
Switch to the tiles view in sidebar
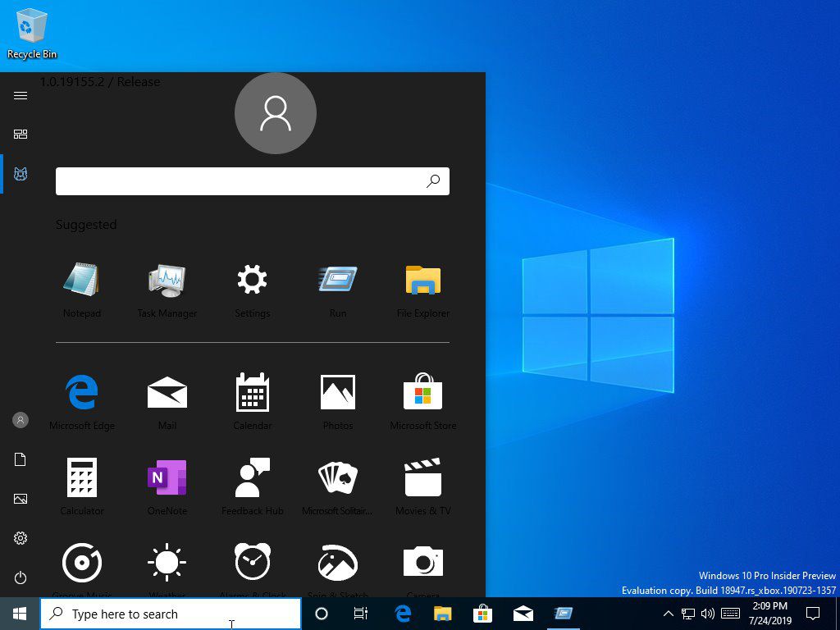coord(21,134)
